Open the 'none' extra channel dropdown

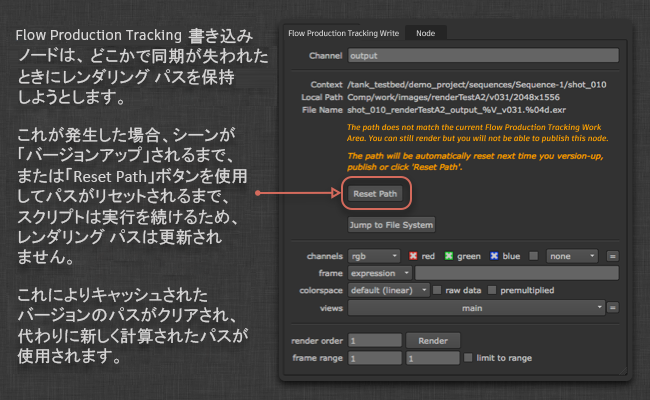[572, 256]
